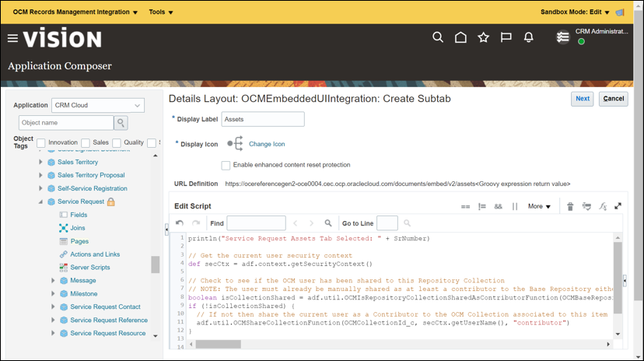Screen dimensions: 644x361
Task: Click script editor horizontal scrollbar thumb
Action: click(x=218, y=344)
